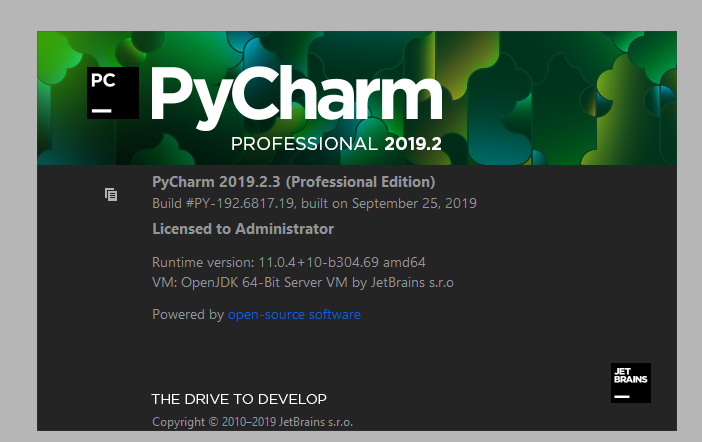702x442 pixels.
Task: Click the copy about info icon
Action: pos(111,195)
